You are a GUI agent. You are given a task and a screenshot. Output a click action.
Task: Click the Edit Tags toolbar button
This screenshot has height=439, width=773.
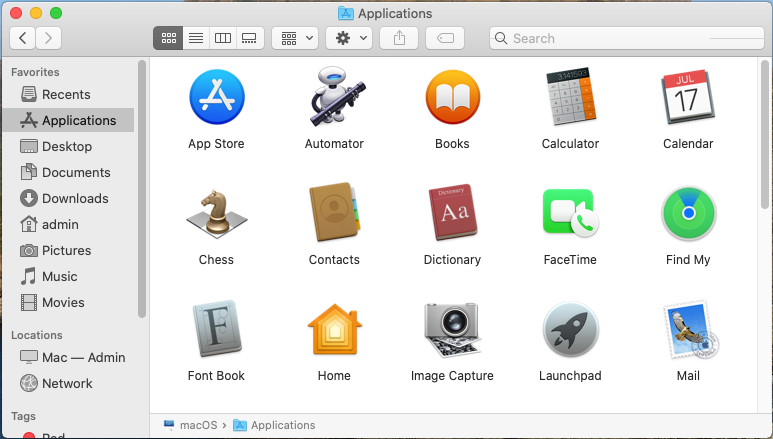[x=445, y=38]
